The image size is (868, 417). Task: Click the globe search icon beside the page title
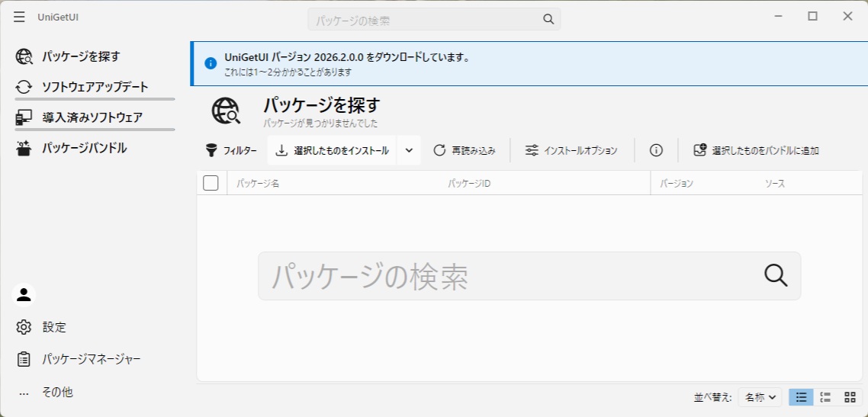[226, 111]
